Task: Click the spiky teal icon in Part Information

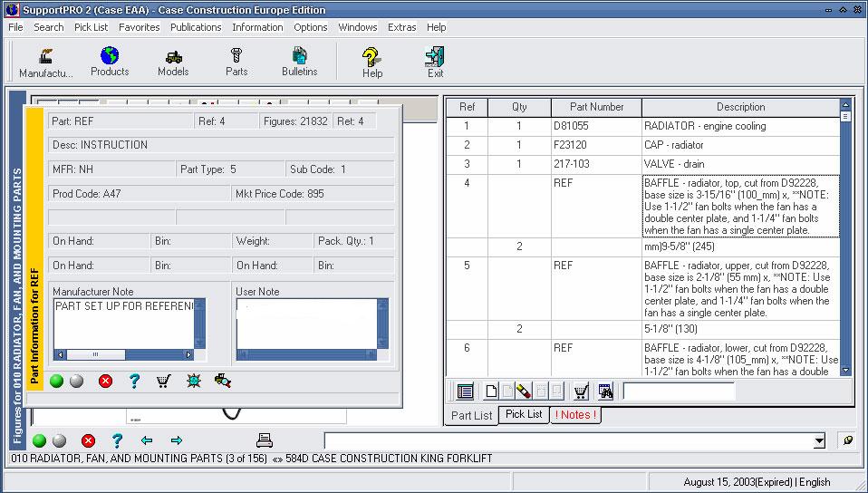Action: (194, 382)
